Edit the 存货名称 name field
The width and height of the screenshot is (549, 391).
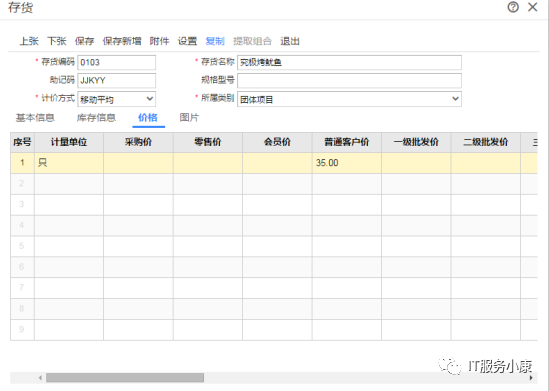(x=349, y=62)
